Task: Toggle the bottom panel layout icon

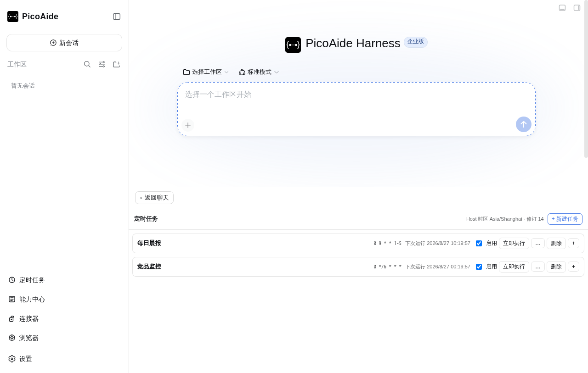Action: pos(562,8)
